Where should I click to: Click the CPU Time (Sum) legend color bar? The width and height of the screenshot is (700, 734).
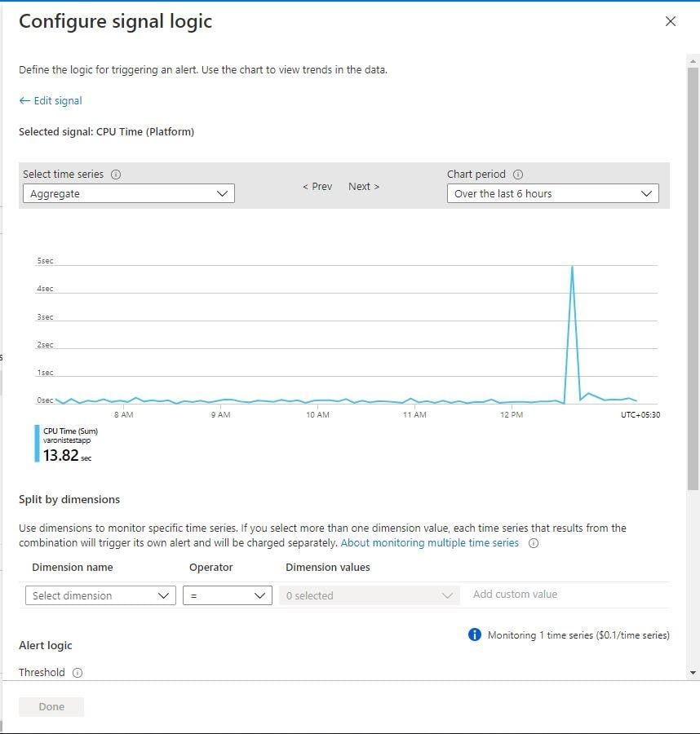pos(37,444)
